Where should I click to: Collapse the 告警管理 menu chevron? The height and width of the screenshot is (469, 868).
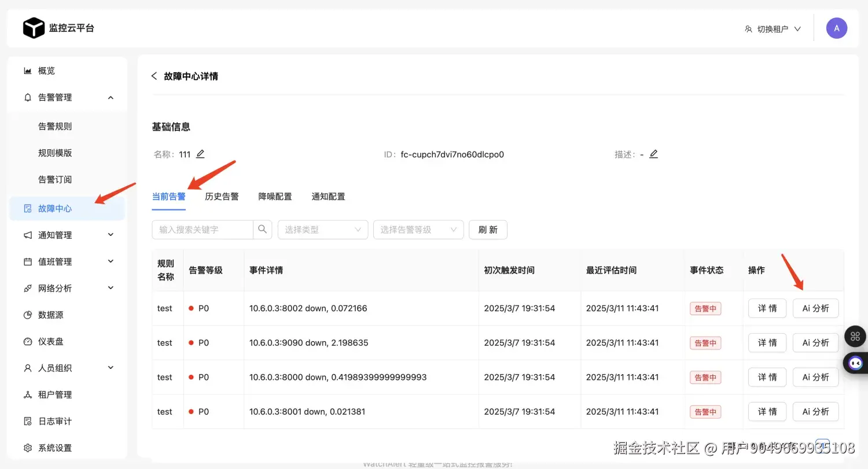click(111, 97)
